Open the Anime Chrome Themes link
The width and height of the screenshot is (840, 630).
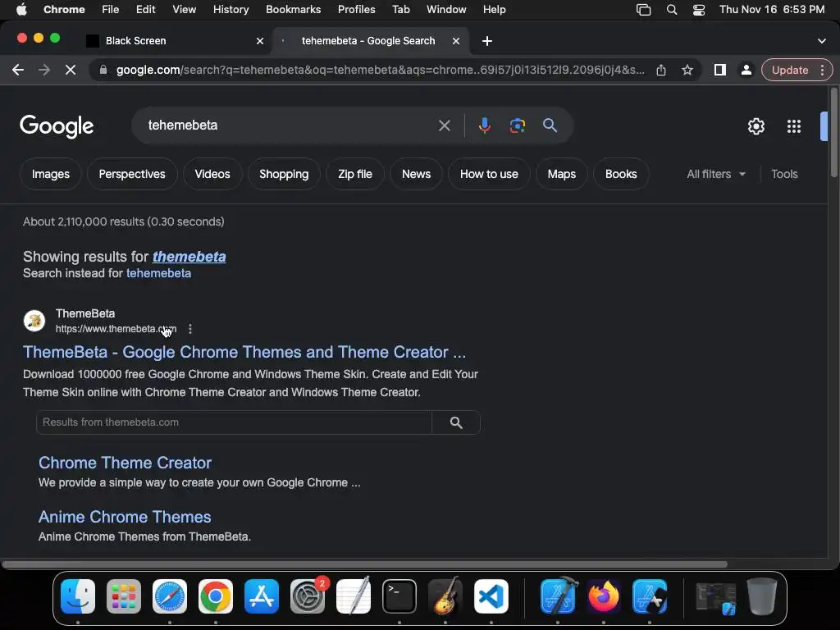pos(125,517)
